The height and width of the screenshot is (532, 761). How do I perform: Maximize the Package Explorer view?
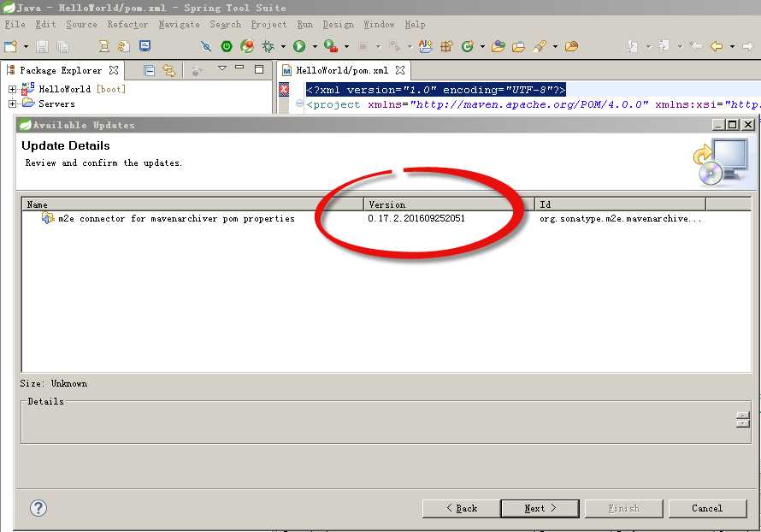pos(259,69)
